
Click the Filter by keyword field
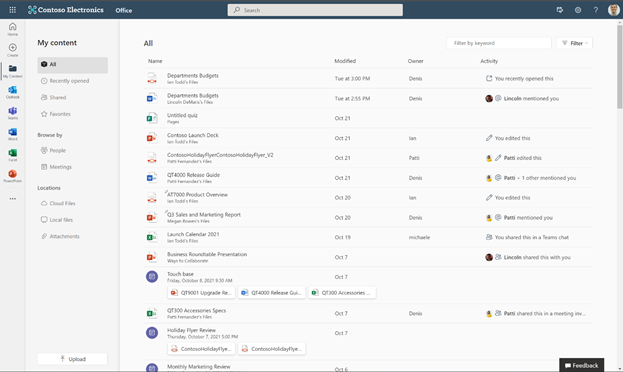(x=499, y=43)
